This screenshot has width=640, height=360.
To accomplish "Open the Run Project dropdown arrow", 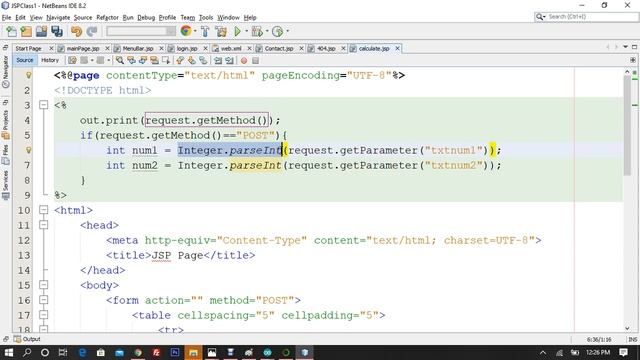I will pyautogui.click(x=246, y=31).
